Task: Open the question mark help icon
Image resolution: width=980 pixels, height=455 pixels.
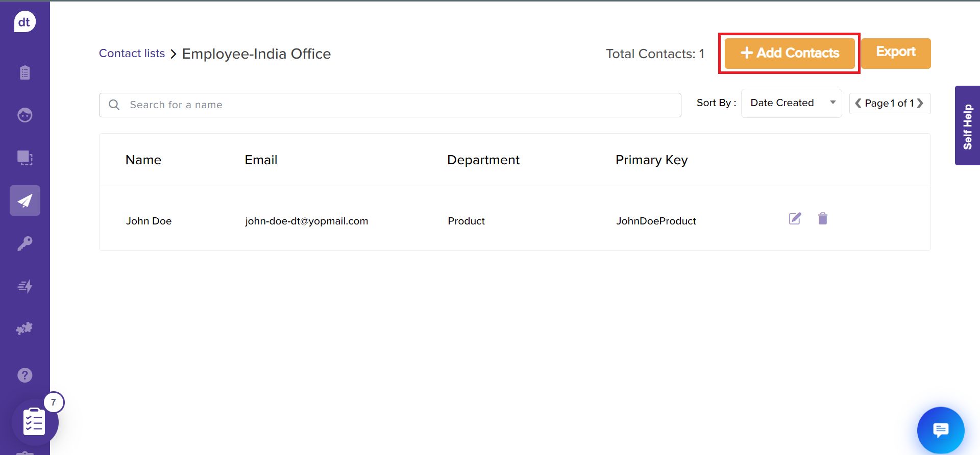Action: [24, 375]
